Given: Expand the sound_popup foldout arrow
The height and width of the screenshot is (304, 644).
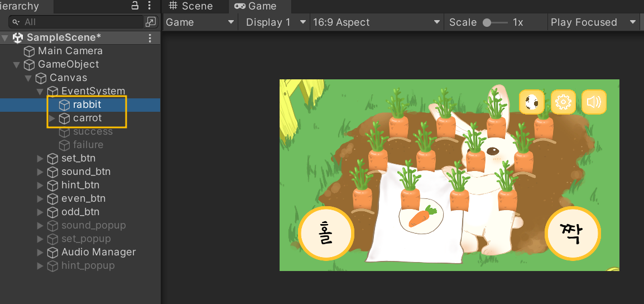Looking at the screenshot, I should (40, 226).
